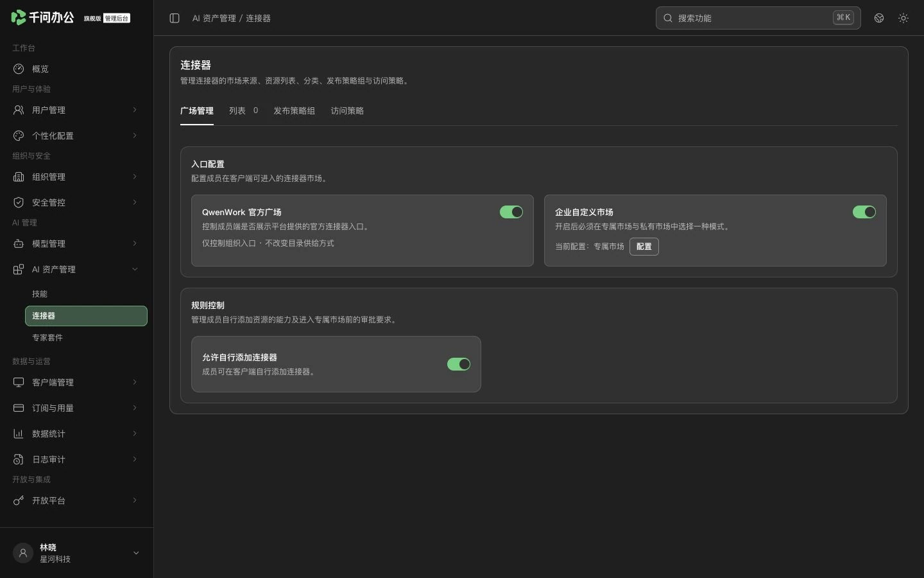The width and height of the screenshot is (924, 578).
Task: Click the 订阅与用量 card icon
Action: 19,408
